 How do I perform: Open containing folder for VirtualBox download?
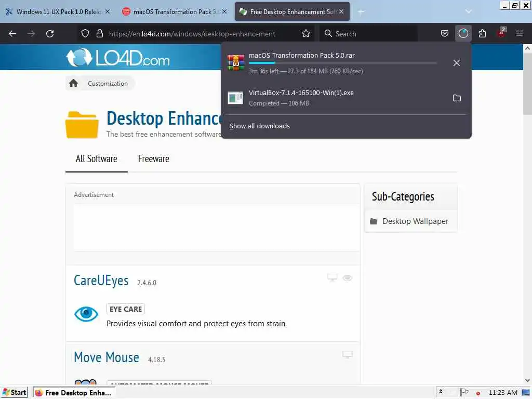(x=457, y=98)
